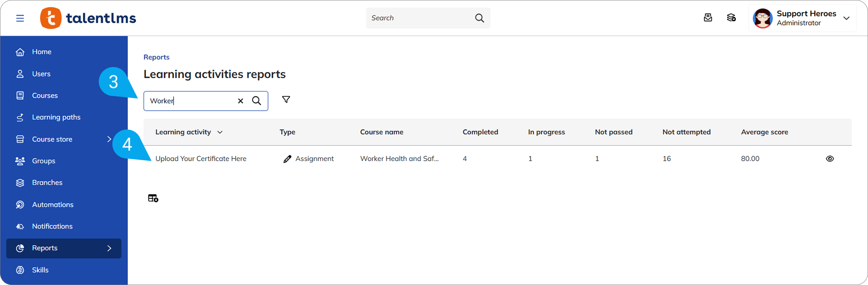The image size is (868, 285).
Task: Click the magnifier in reports search box
Action: point(257,101)
